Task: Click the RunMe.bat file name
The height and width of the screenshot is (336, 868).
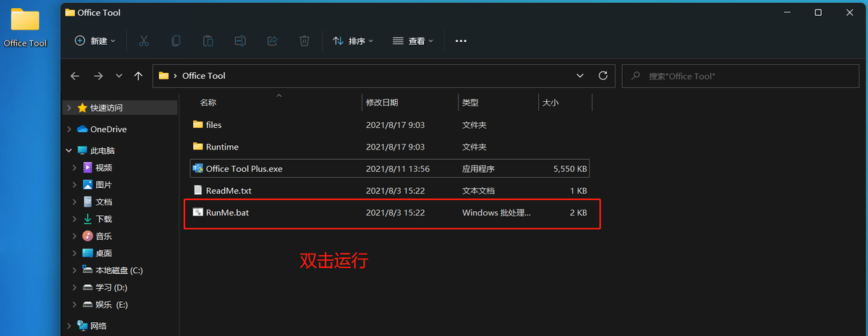Action: point(227,212)
